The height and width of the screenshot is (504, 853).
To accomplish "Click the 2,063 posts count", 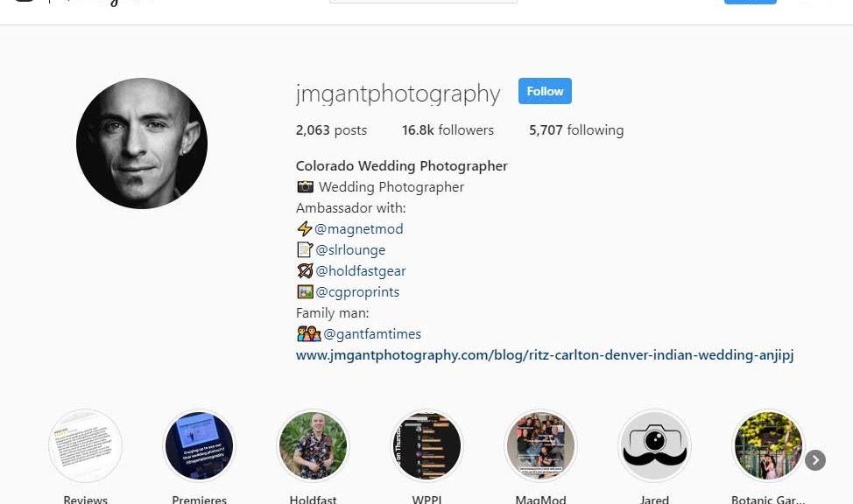I will pos(331,130).
